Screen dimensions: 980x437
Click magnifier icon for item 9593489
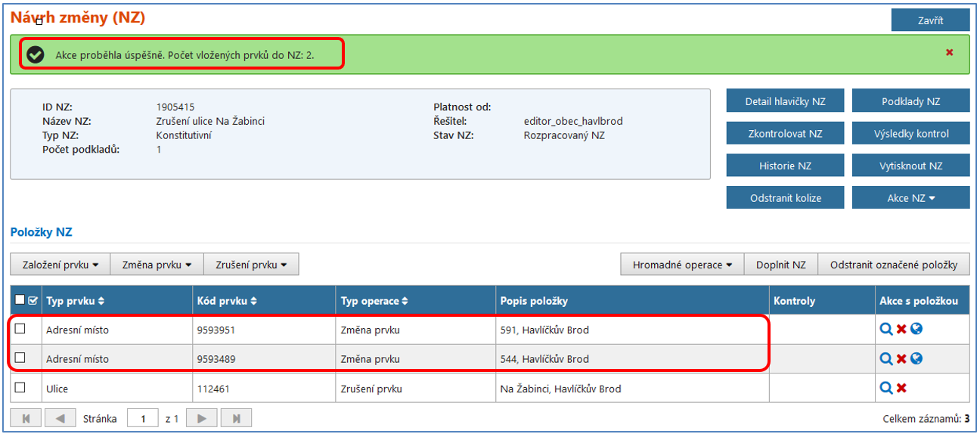tap(885, 358)
